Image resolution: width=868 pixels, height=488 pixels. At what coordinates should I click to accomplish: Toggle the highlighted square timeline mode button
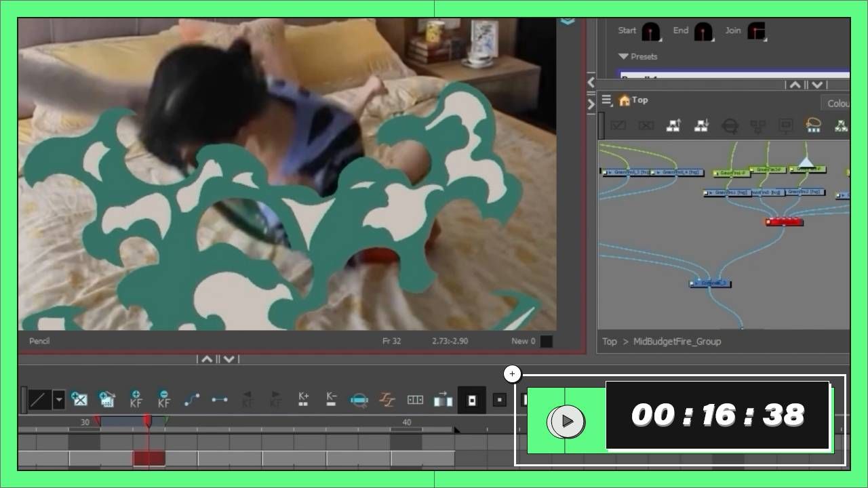(471, 400)
